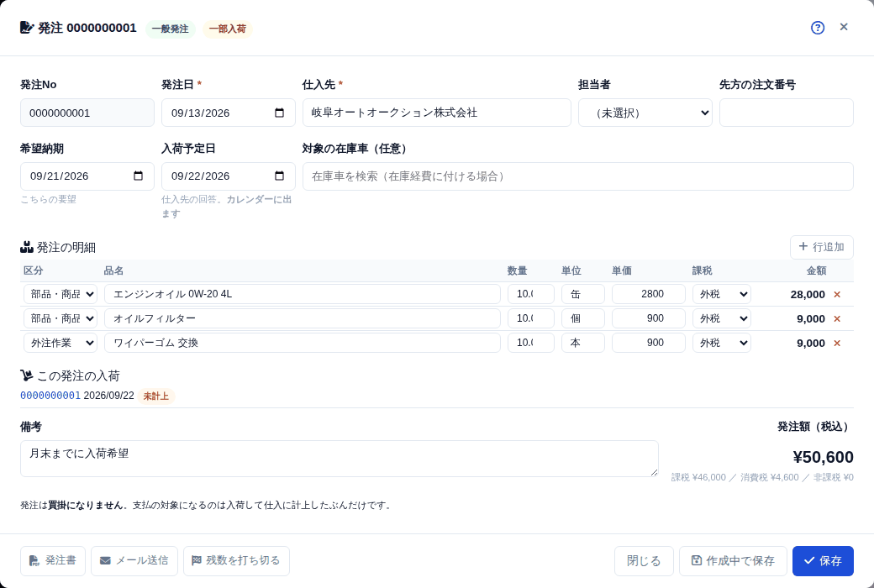Edit quantity for オイルフィルター row
874x588 pixels.
(530, 318)
